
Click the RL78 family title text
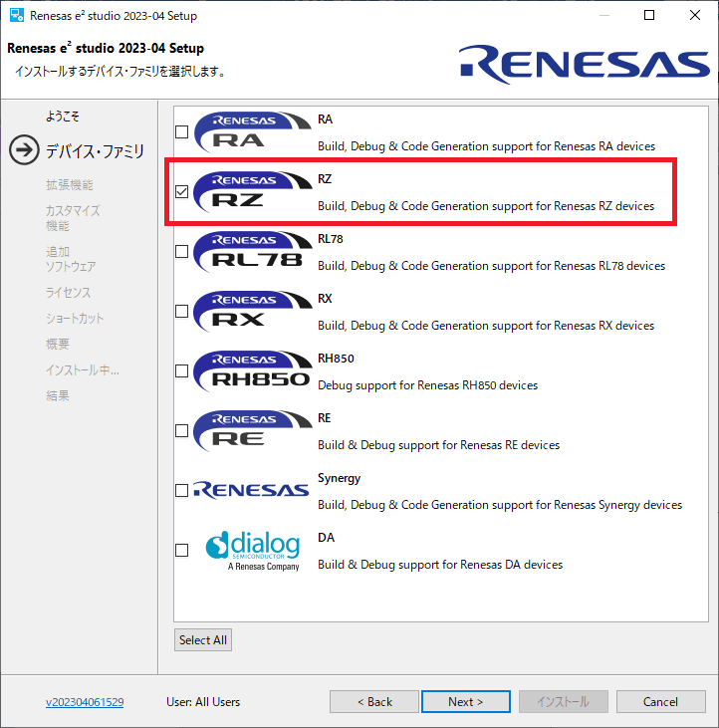(331, 239)
